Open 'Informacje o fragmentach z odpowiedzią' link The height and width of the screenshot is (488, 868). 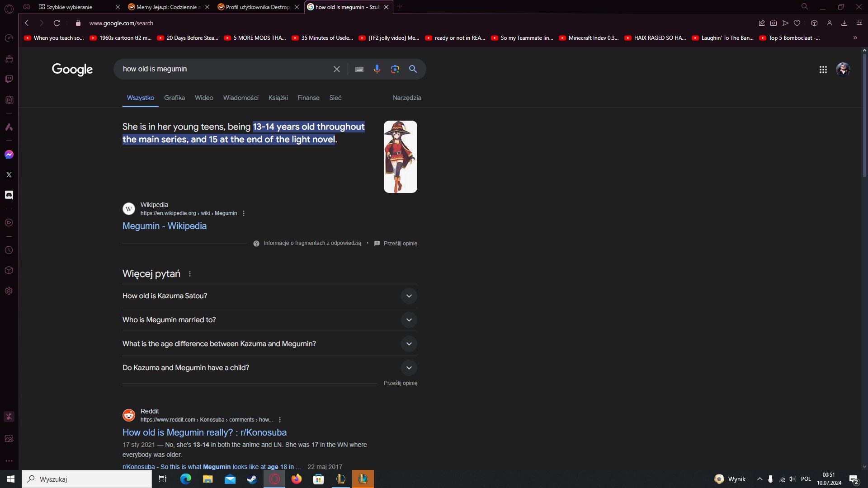[312, 243]
